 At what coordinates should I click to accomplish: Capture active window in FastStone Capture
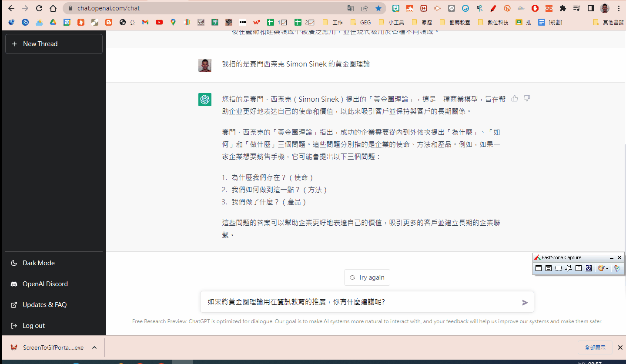[x=539, y=268]
